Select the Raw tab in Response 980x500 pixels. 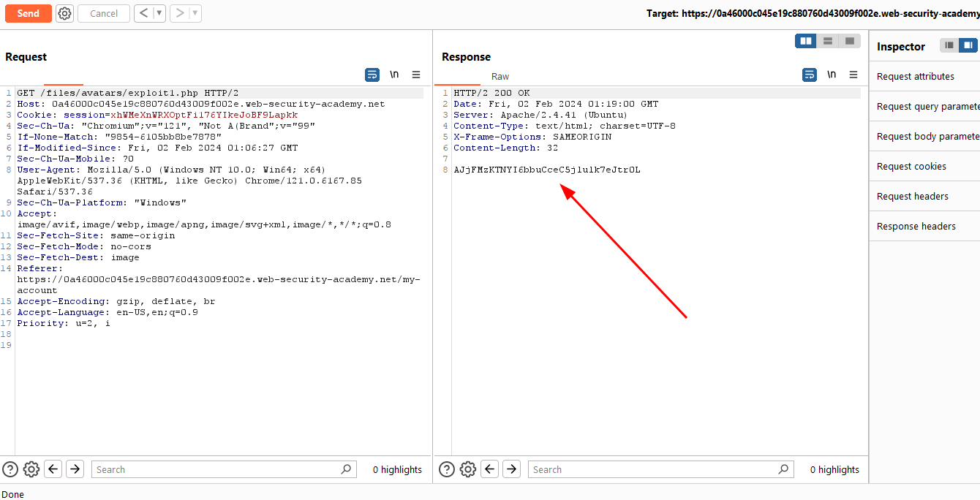[500, 76]
